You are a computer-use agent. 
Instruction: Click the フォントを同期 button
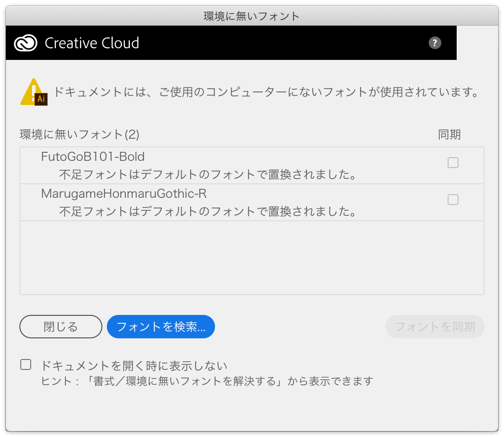click(x=435, y=327)
